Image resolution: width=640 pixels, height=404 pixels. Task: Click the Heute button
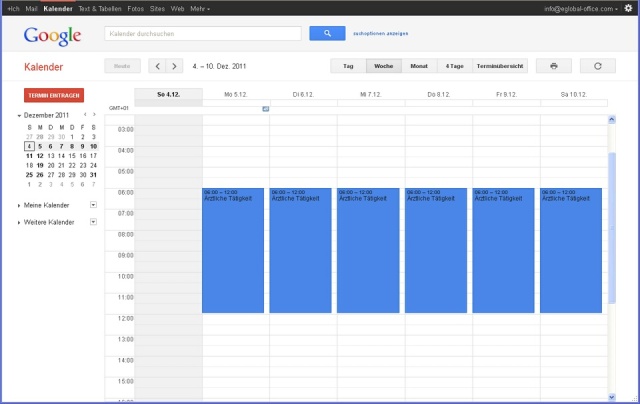point(122,66)
